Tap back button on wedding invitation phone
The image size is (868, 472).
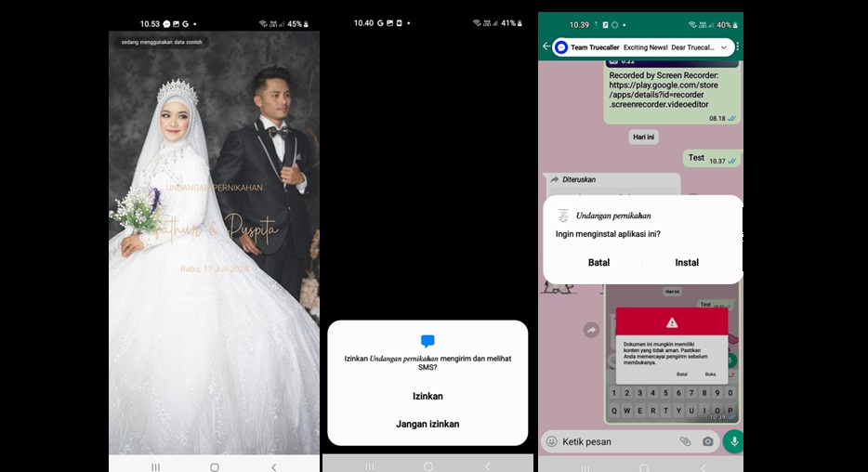(x=274, y=467)
